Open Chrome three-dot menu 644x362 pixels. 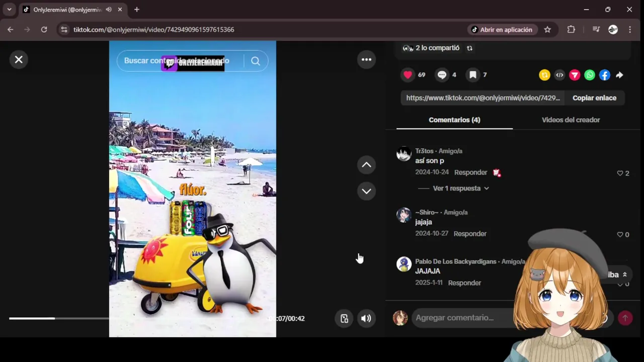pyautogui.click(x=630, y=30)
